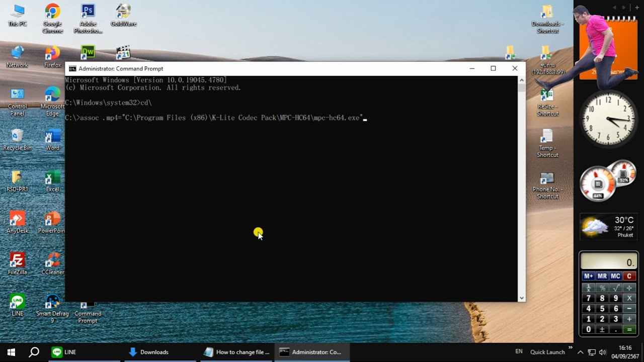Click the analog clock gadget
Screen dimensions: 644x362
pos(608,119)
